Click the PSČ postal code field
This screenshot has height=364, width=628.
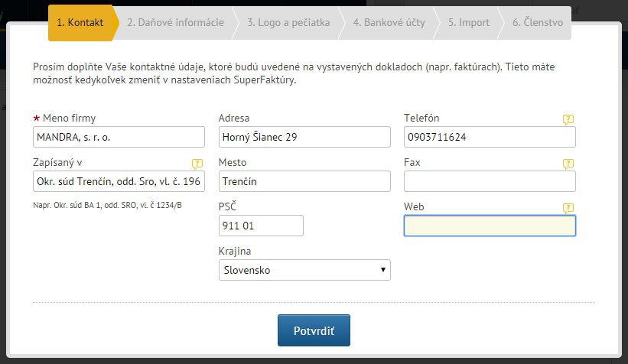click(x=261, y=226)
